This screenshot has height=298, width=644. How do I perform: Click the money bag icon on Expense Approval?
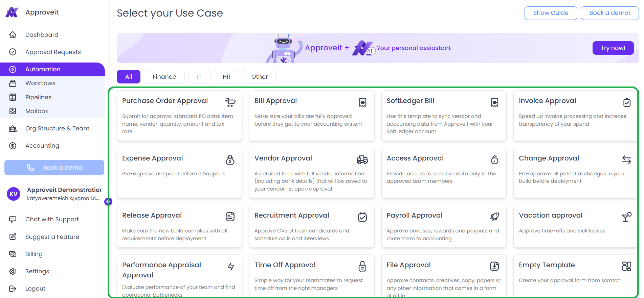(x=230, y=160)
